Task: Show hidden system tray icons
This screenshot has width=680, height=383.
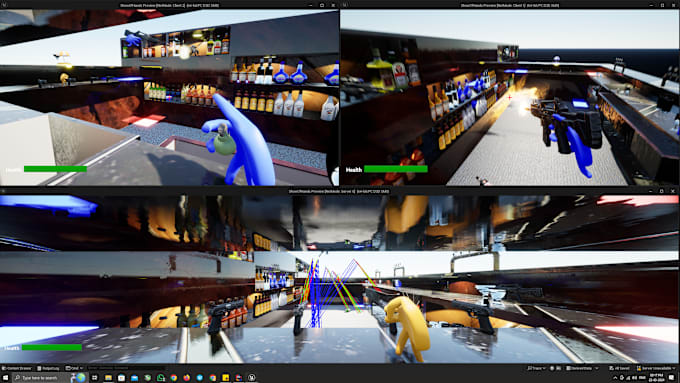Action: tap(615, 378)
